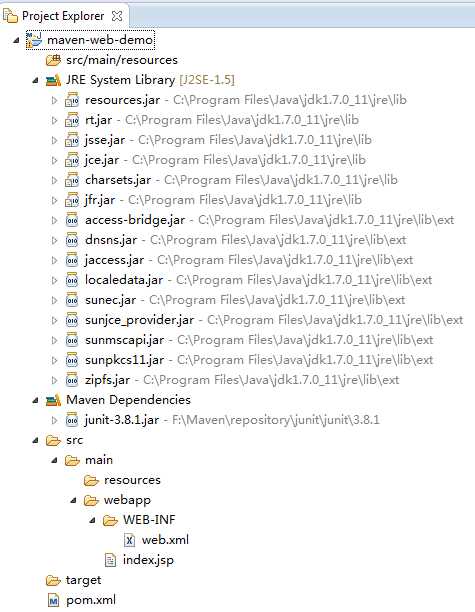Expand the resources.jar entry
The image size is (475, 612).
click(54, 100)
